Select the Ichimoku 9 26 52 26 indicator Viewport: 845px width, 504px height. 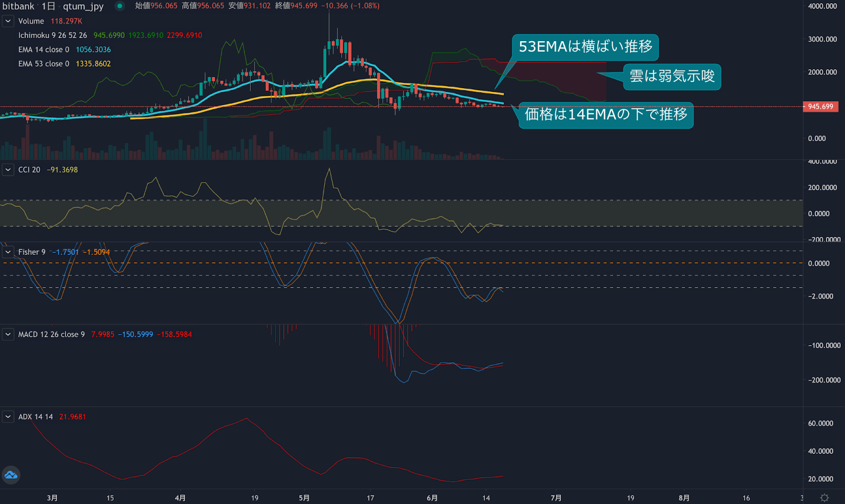pos(52,35)
